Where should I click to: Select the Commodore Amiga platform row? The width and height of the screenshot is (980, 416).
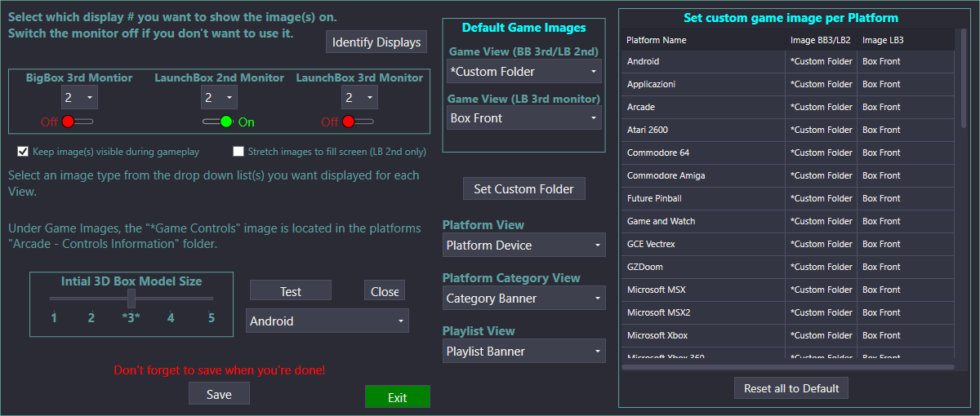tap(787, 175)
